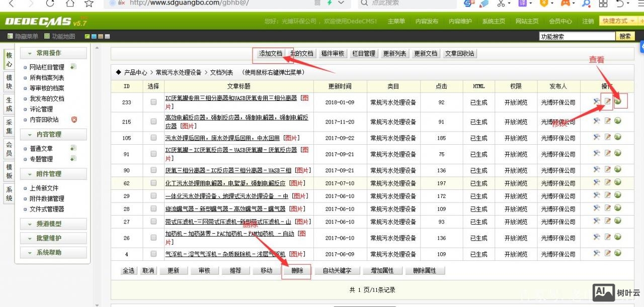Open the 栏目管理 tab
The image size is (644, 307).
[364, 53]
